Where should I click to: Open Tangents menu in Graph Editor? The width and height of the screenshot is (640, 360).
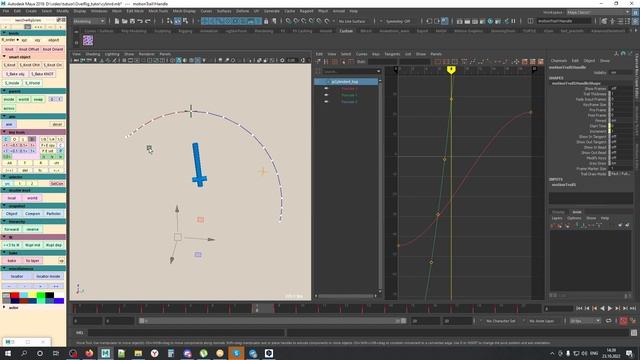click(392, 54)
